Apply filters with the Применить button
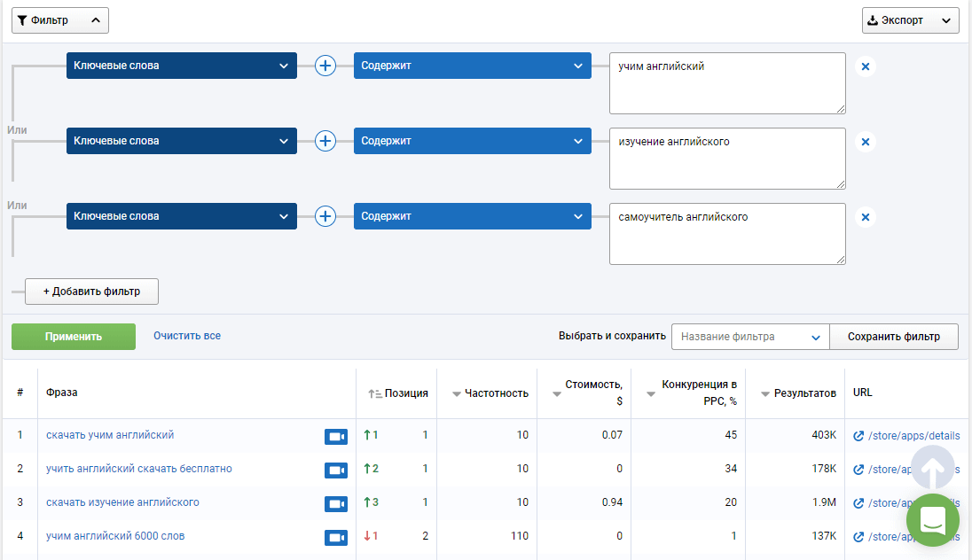Image resolution: width=972 pixels, height=560 pixels. (73, 337)
